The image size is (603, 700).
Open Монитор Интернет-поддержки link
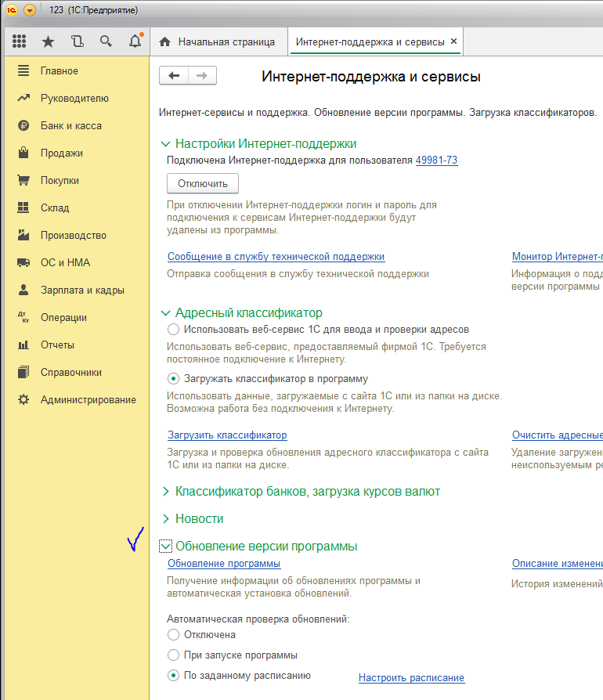[x=558, y=257]
